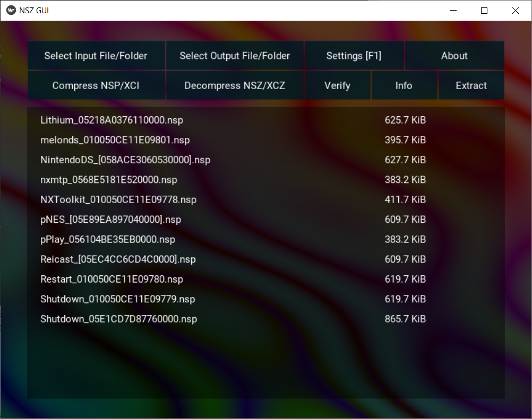The image size is (532, 419).
Task: Open Settings [F1]
Action: coord(354,56)
